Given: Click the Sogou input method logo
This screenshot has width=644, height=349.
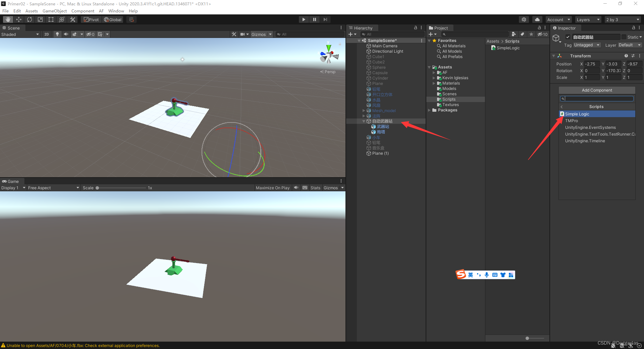Looking at the screenshot, I should point(461,275).
